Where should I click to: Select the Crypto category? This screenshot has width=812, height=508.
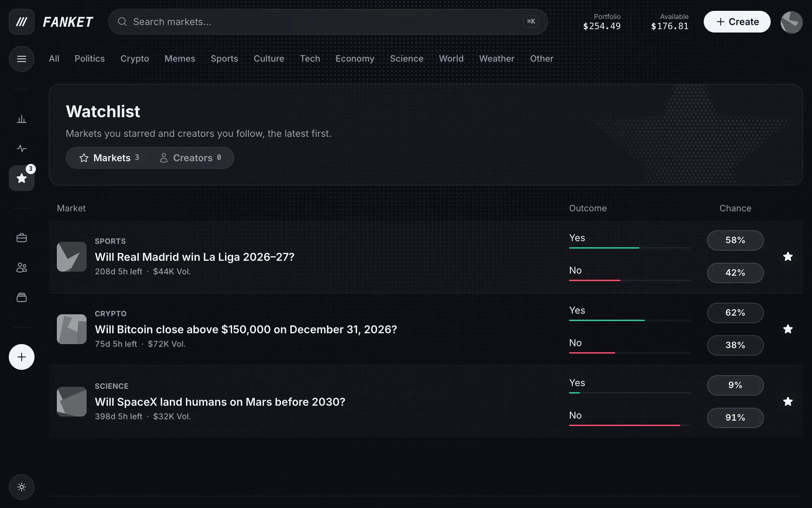[x=135, y=59]
